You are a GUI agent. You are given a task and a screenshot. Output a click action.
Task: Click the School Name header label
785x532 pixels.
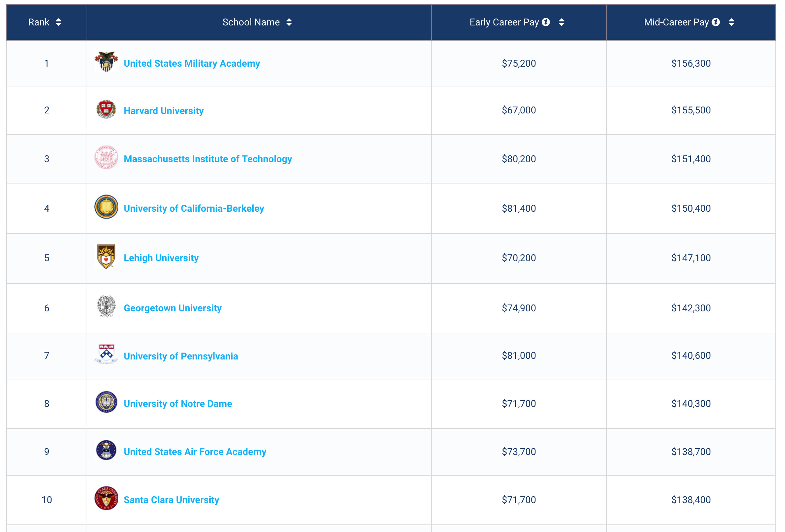(x=251, y=22)
